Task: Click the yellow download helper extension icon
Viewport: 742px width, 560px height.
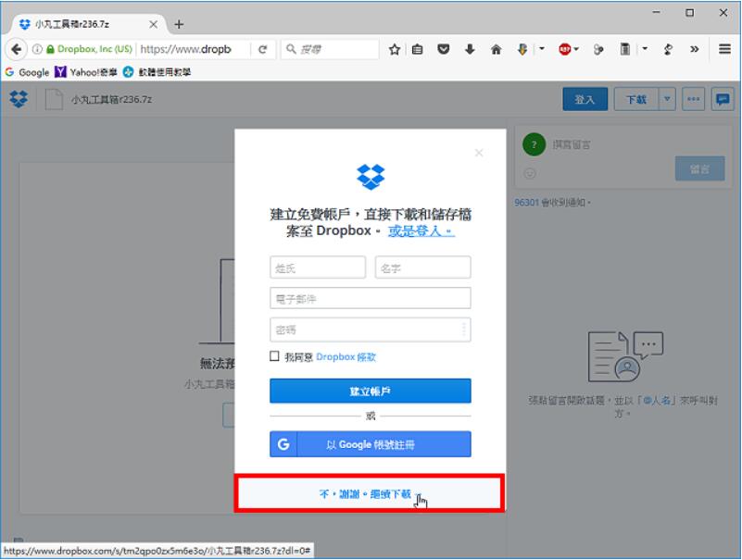Action: click(522, 49)
